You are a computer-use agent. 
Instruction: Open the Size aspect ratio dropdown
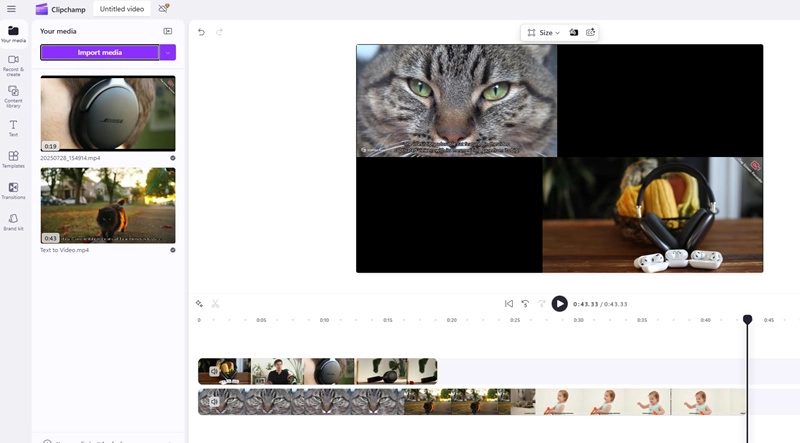(x=543, y=32)
